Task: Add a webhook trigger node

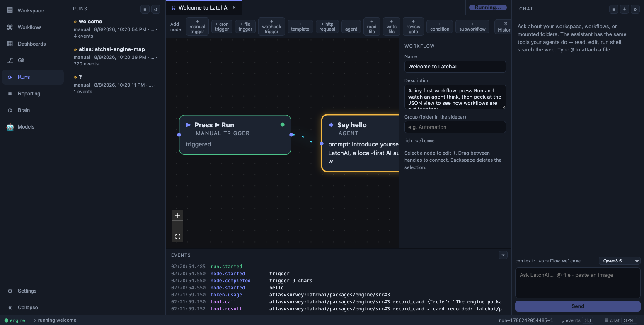Action: click(271, 27)
